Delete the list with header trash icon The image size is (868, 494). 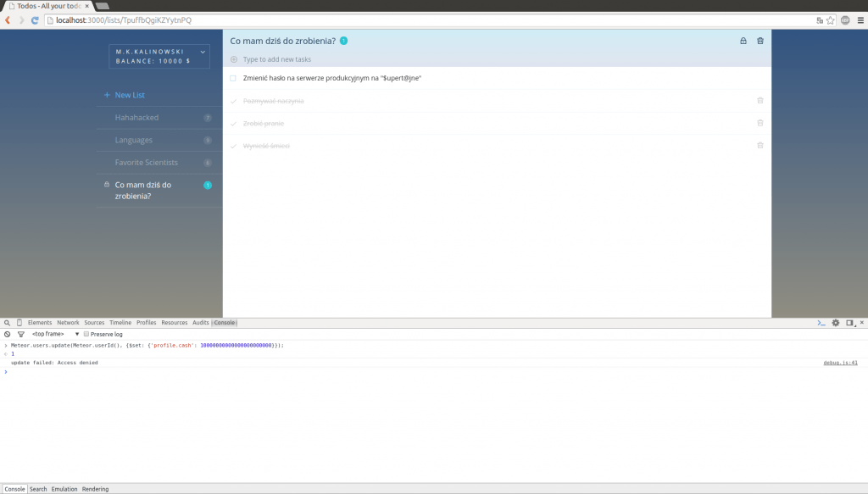click(x=760, y=41)
